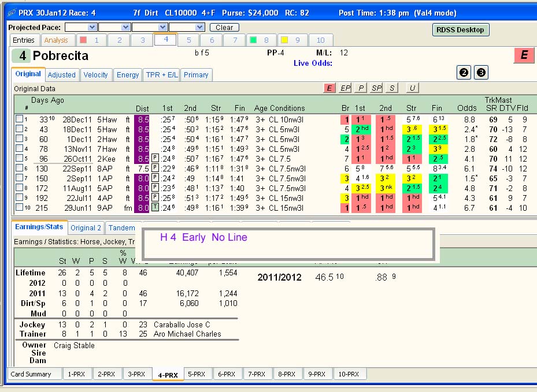The image size is (537, 392).
Task: Open the fourth Projected Pace dropdown
Action: click(x=200, y=27)
